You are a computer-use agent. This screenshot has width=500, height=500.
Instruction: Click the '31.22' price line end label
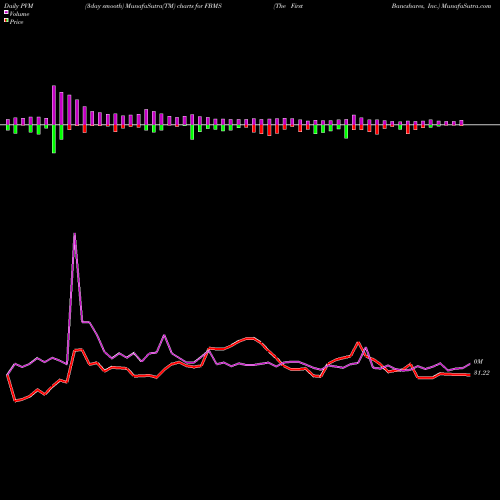(x=482, y=373)
